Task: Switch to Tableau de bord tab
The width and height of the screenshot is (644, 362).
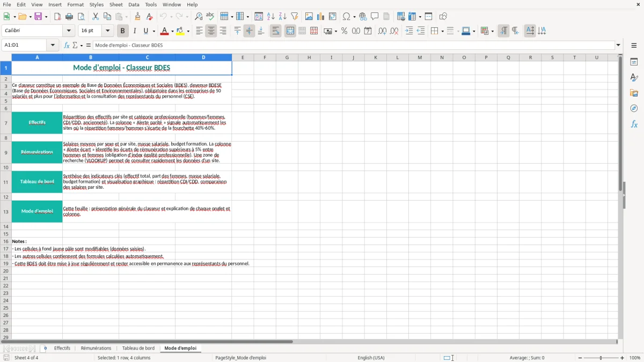Action: [138, 348]
